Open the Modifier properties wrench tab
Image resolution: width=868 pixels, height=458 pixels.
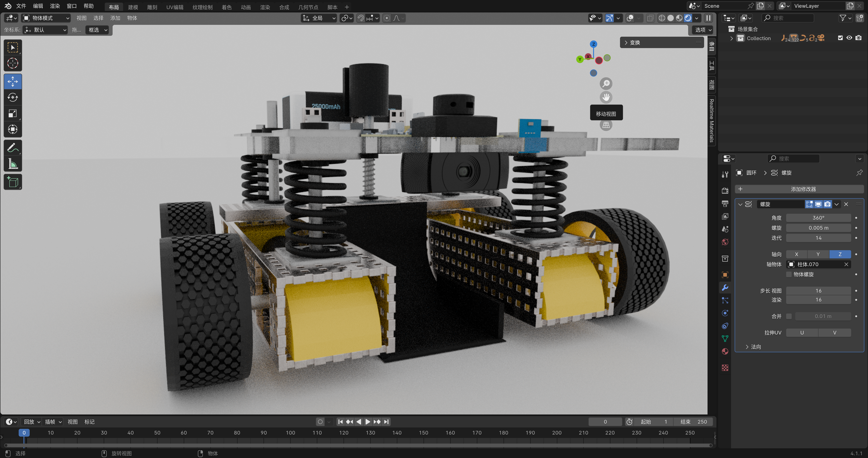[x=725, y=288]
